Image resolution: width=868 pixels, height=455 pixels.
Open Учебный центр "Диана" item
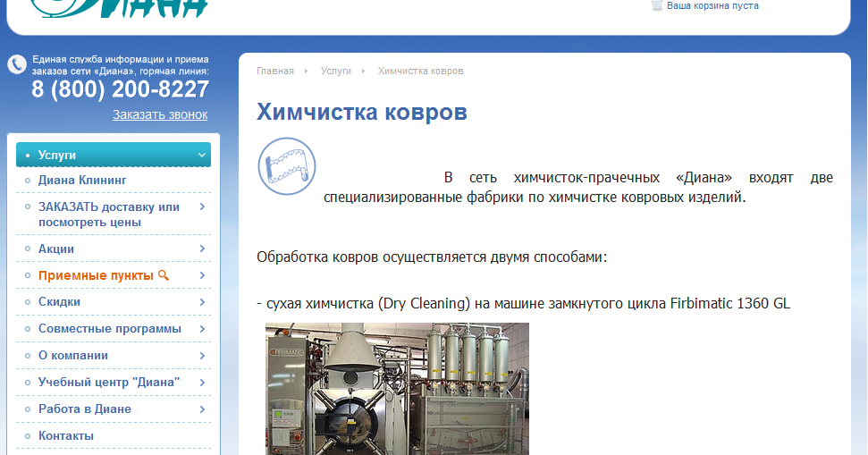[x=109, y=382]
